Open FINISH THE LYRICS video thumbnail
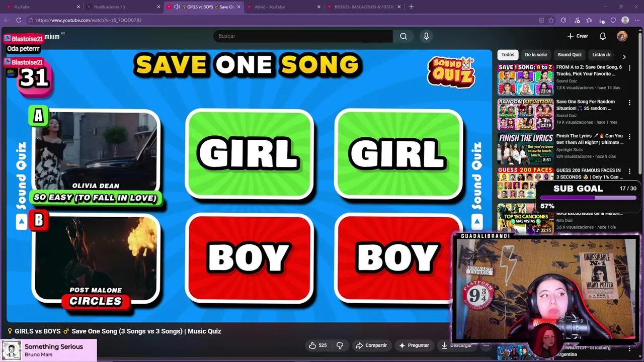Screen dimensions: 644x362 [525, 148]
